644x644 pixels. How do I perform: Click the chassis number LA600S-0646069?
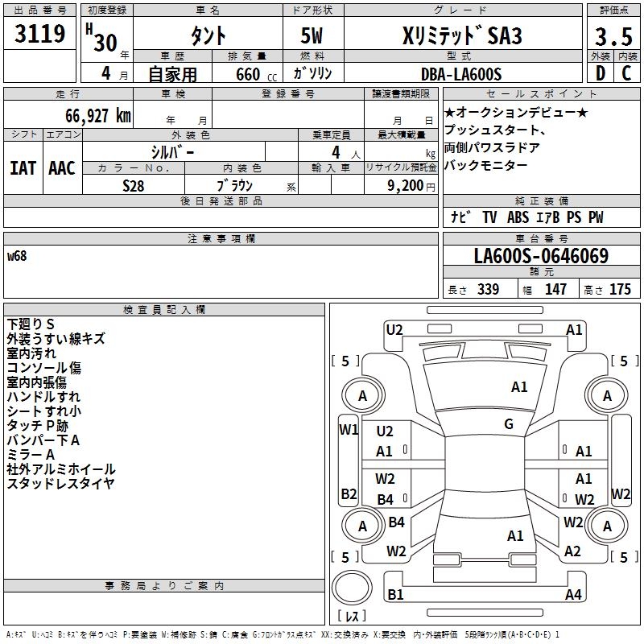541,256
